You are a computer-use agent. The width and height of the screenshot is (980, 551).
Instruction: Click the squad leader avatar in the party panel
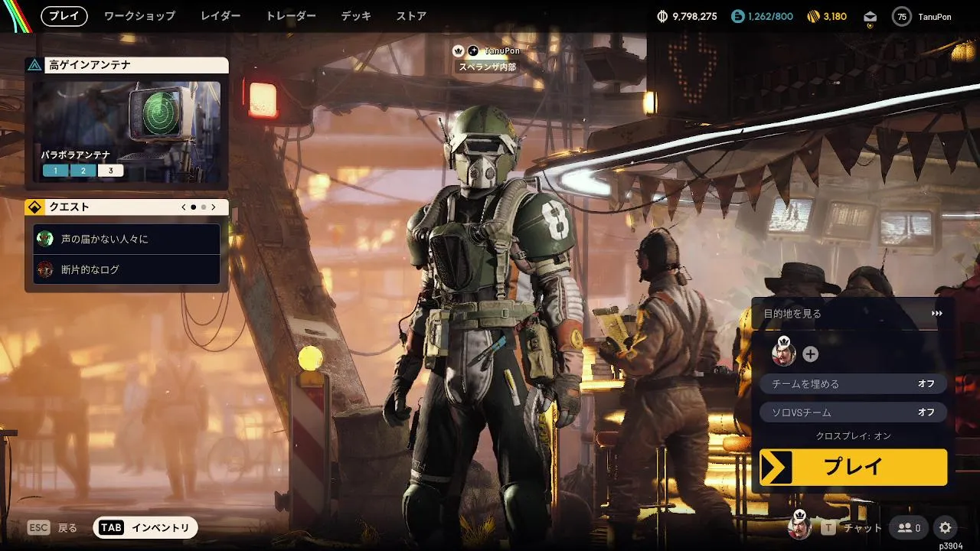click(784, 353)
